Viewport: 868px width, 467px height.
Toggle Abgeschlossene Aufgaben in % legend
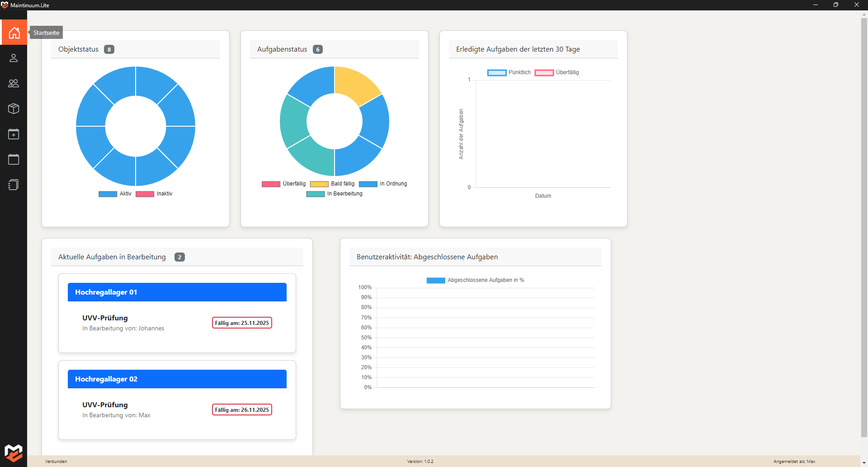[x=475, y=280]
